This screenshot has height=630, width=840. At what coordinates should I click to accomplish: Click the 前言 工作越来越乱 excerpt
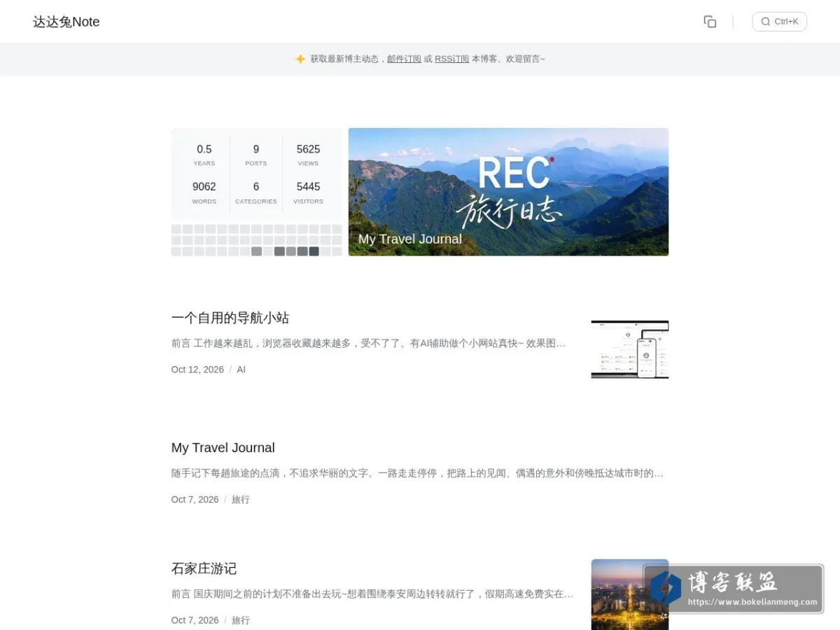(x=368, y=344)
